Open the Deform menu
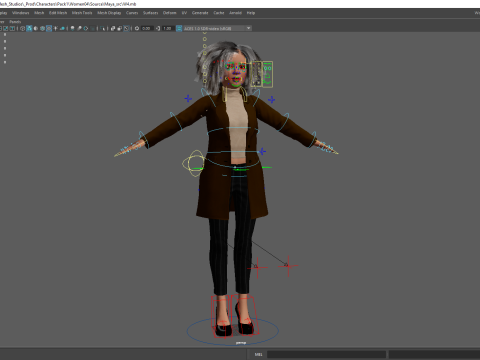 click(169, 13)
